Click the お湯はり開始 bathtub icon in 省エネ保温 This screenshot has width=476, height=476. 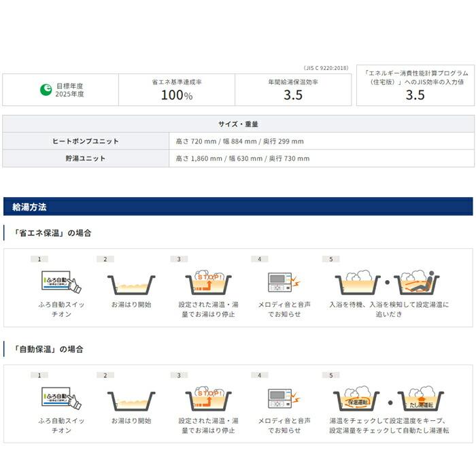(131, 285)
